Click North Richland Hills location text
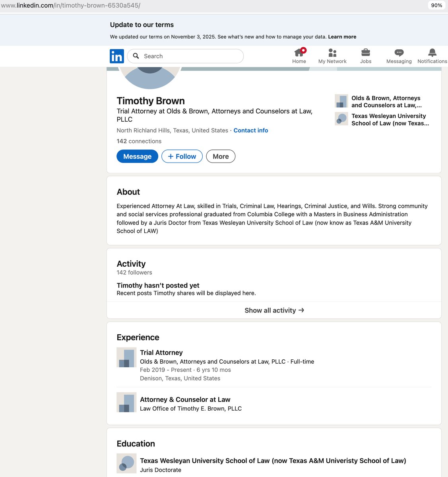Image resolution: width=448 pixels, height=477 pixels. tap(173, 130)
